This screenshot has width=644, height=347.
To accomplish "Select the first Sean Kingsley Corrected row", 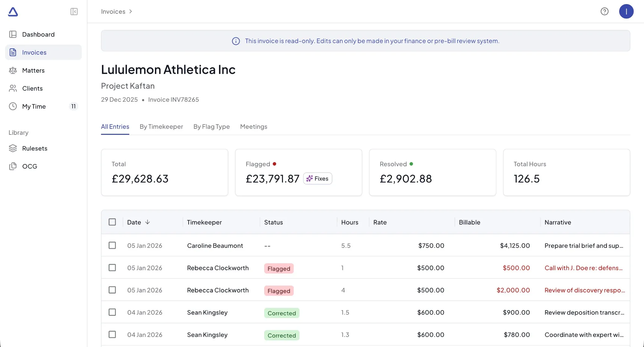I will (x=112, y=312).
